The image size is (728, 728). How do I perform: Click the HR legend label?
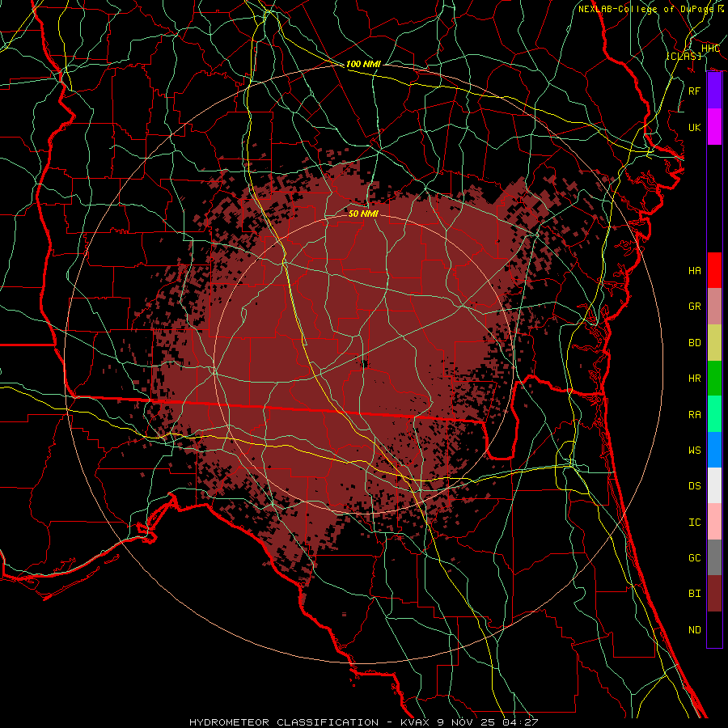coord(695,379)
